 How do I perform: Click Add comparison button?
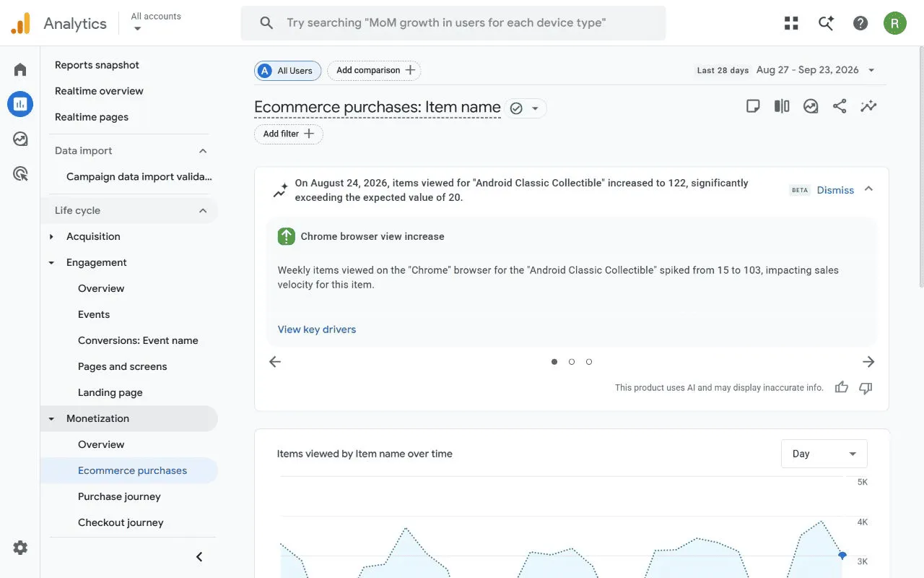375,70
